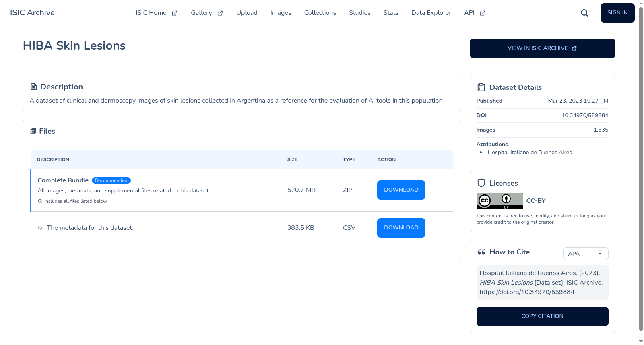Click the dataset description paragraph
This screenshot has width=644, height=345.
point(236,101)
